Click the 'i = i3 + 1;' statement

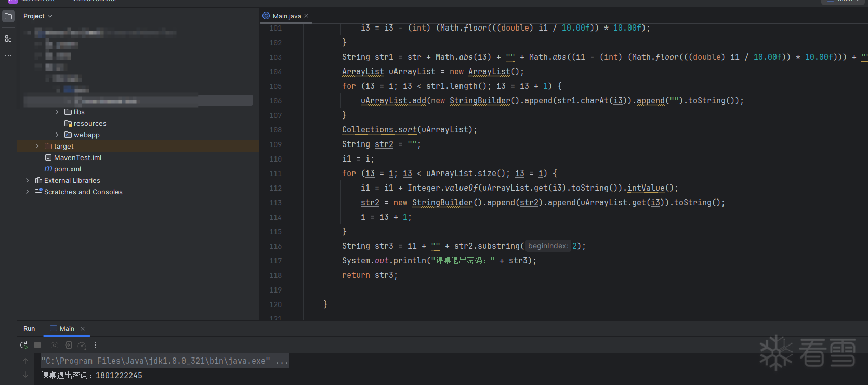(x=386, y=217)
